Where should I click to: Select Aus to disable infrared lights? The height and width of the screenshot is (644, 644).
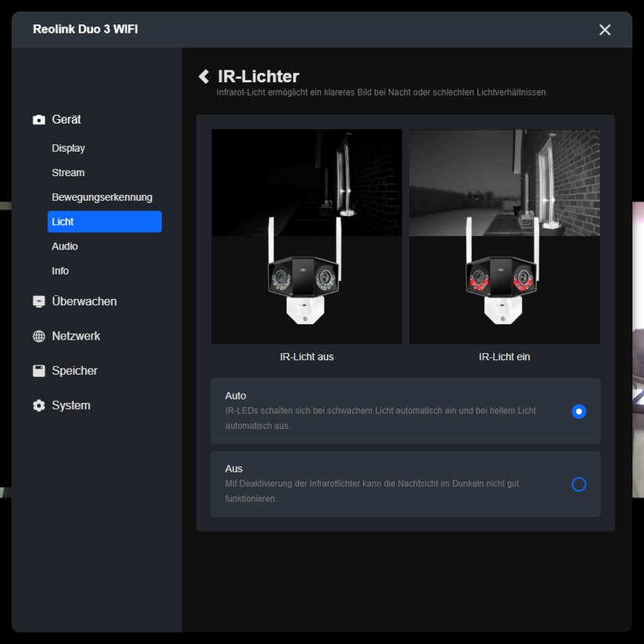578,484
